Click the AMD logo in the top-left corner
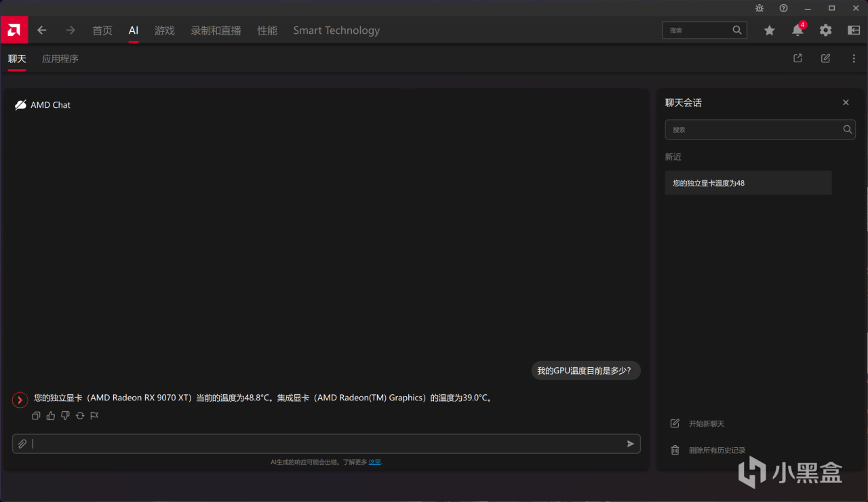This screenshot has height=502, width=868. [x=14, y=30]
